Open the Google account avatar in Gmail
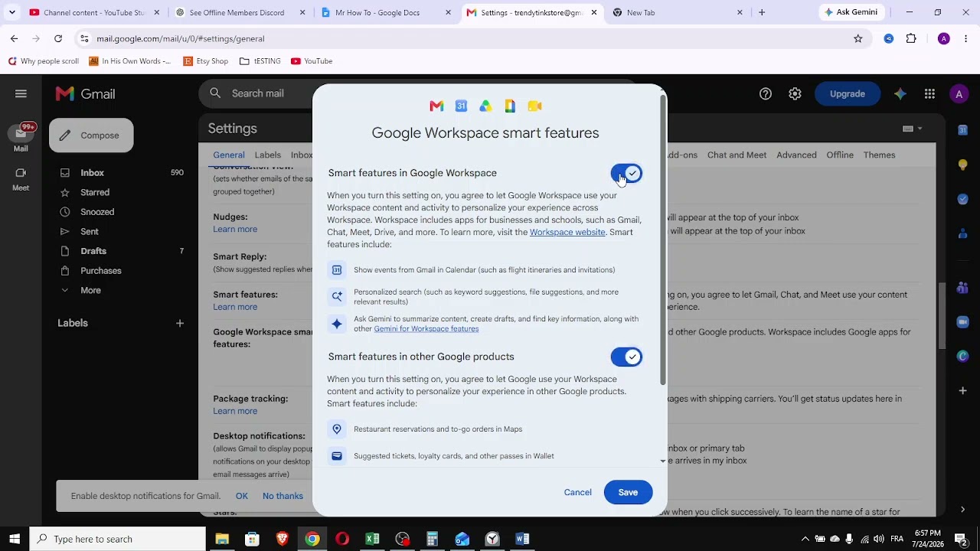Viewport: 980px width, 551px height. click(959, 93)
